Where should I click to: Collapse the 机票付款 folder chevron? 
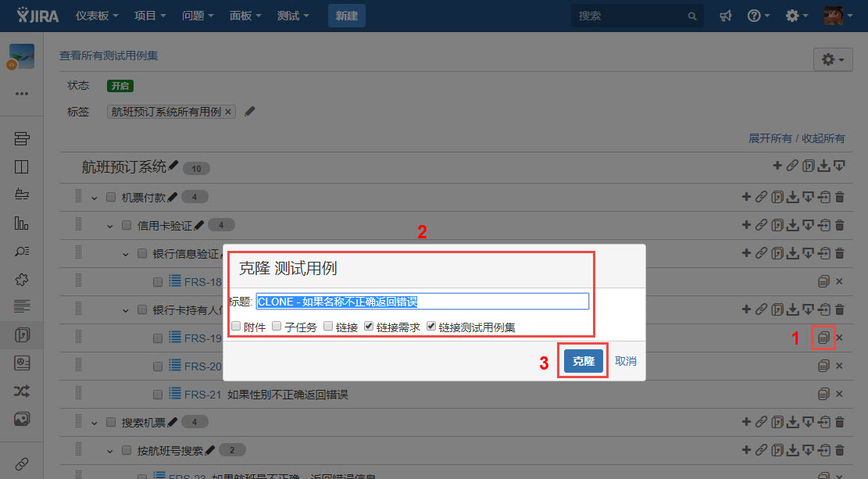tap(94, 198)
